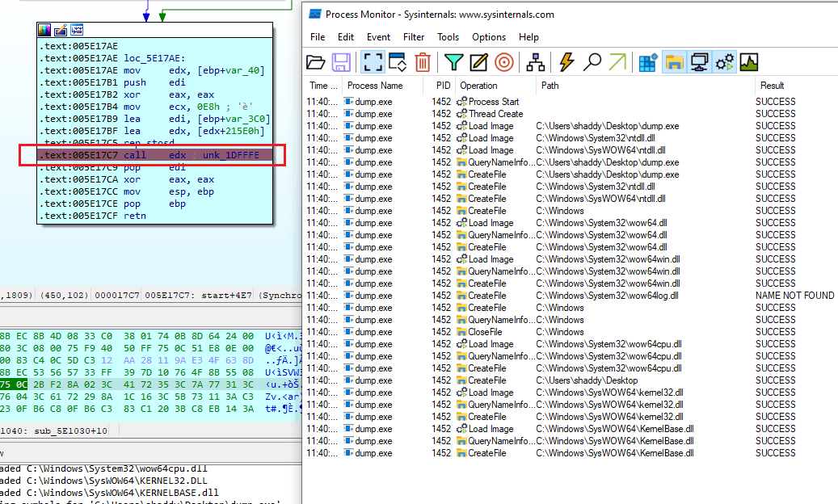Toggle Show Network Activity icon

(699, 62)
